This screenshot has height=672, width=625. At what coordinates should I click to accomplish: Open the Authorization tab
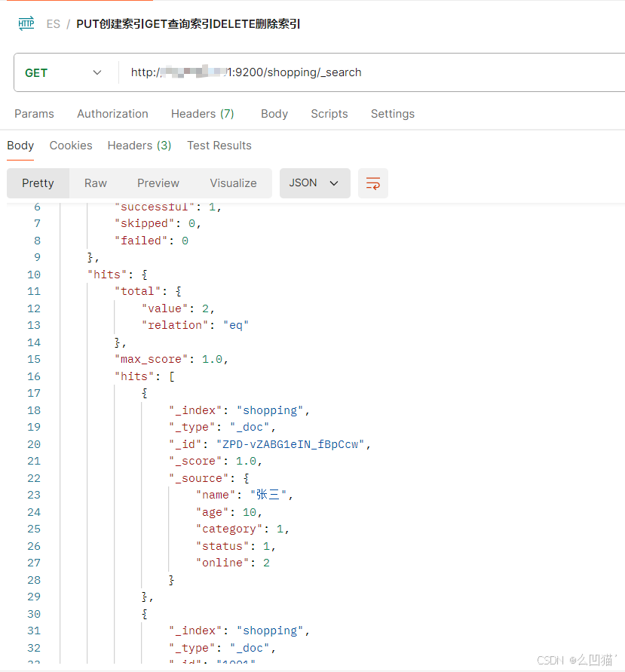point(112,114)
